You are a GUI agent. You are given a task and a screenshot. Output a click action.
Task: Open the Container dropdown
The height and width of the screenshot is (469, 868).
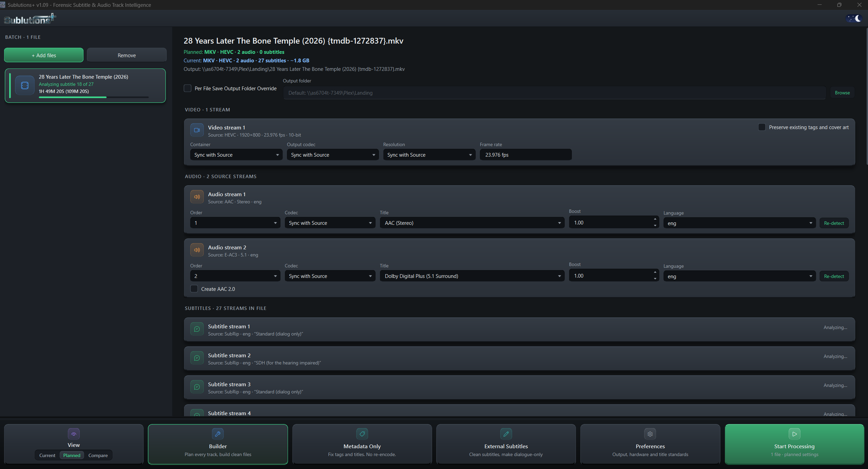click(236, 155)
